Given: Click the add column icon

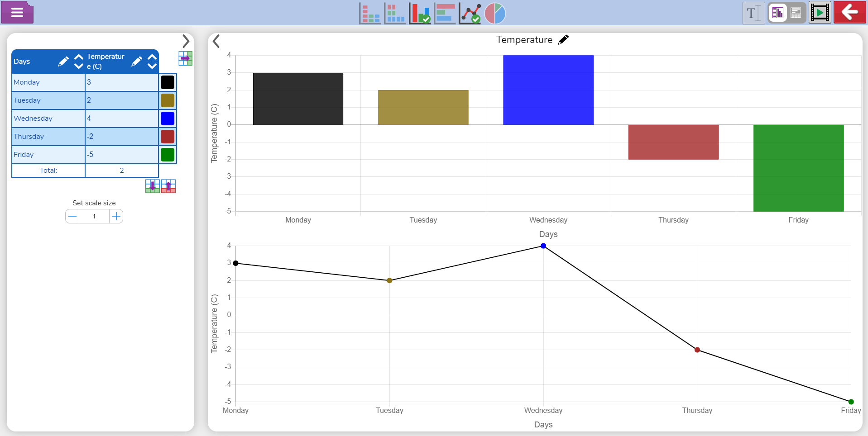Looking at the screenshot, I should 185,58.
